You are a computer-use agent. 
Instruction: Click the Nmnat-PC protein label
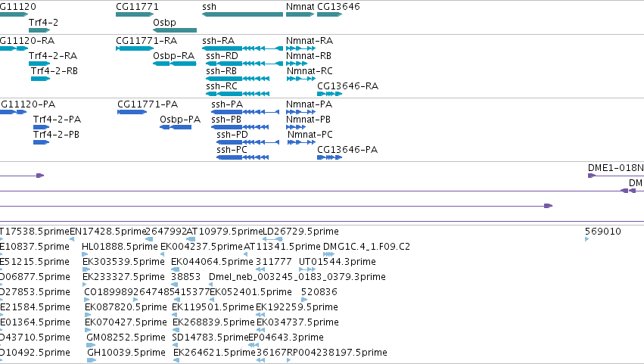click(x=310, y=135)
